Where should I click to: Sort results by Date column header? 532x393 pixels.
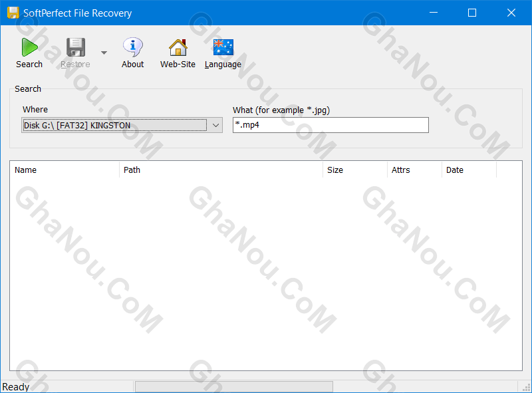469,170
